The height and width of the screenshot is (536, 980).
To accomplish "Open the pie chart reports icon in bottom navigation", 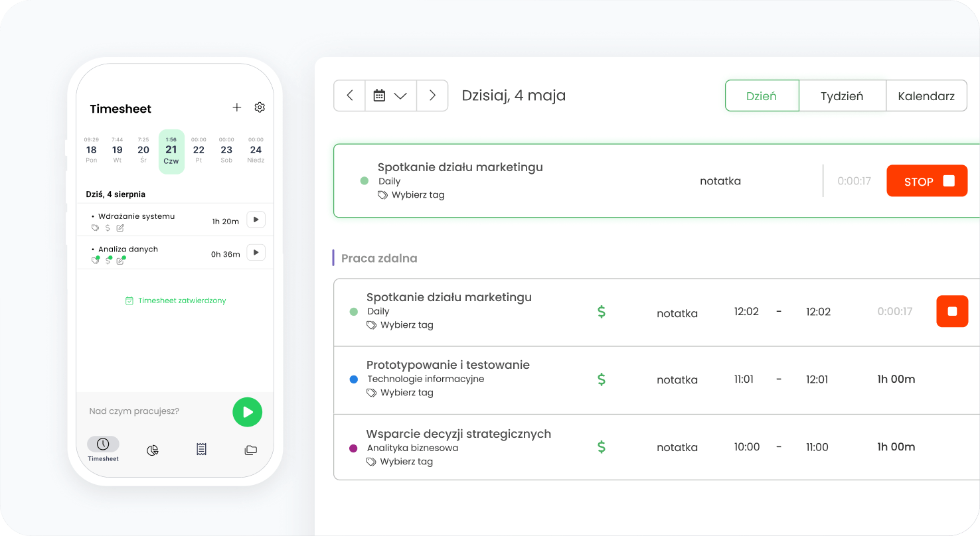I will click(x=153, y=450).
